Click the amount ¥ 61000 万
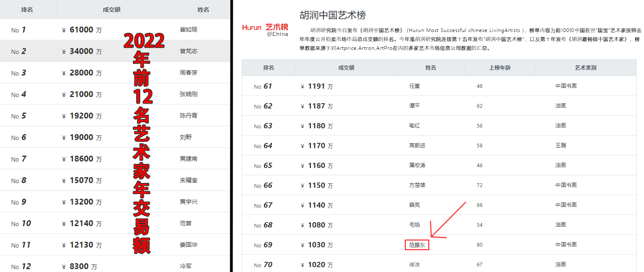Viewport: 644px width, 272px height. click(82, 30)
